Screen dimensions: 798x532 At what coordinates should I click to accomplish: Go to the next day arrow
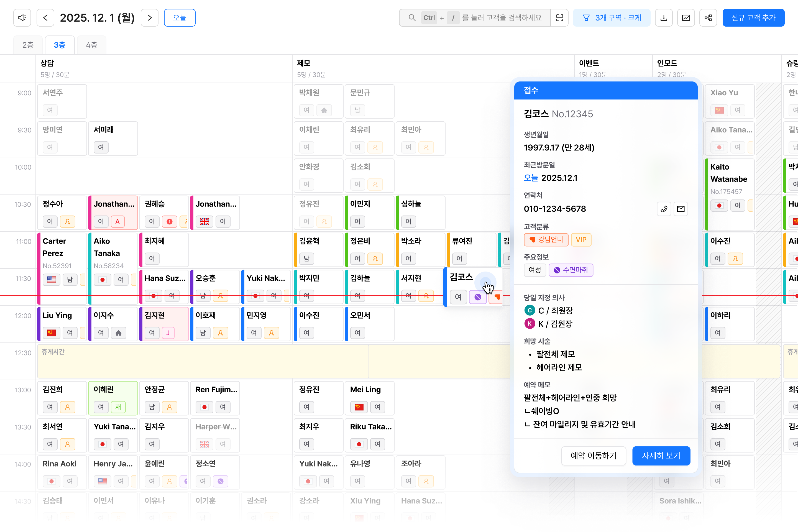point(149,18)
